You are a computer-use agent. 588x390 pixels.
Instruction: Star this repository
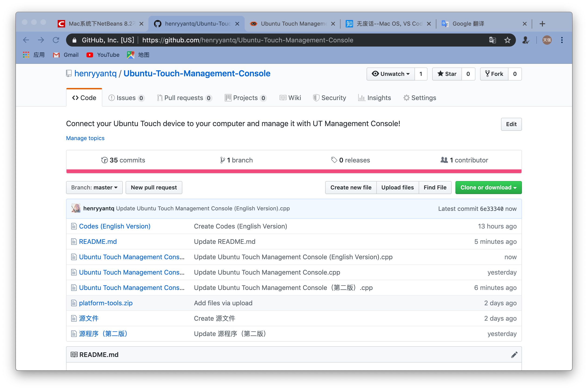click(447, 74)
